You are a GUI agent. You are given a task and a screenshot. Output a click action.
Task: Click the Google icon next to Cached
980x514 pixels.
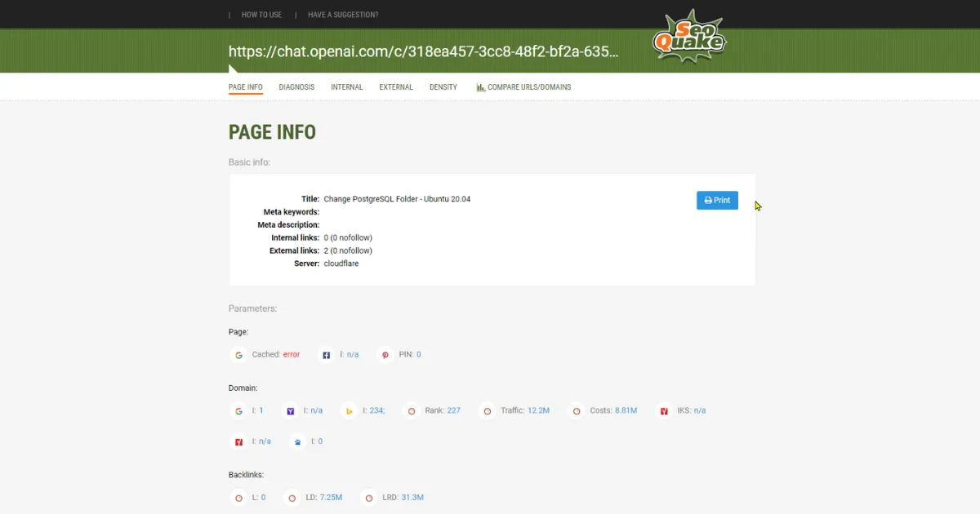[x=239, y=355]
